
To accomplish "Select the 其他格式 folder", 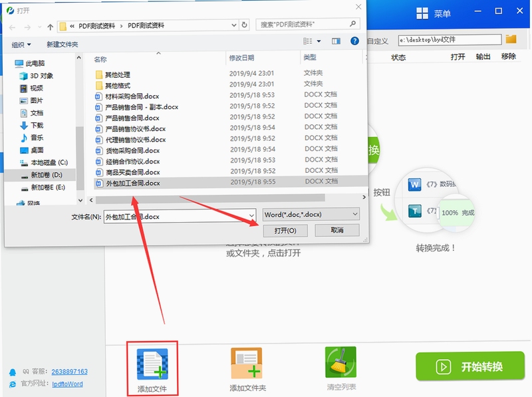I will tap(118, 86).
